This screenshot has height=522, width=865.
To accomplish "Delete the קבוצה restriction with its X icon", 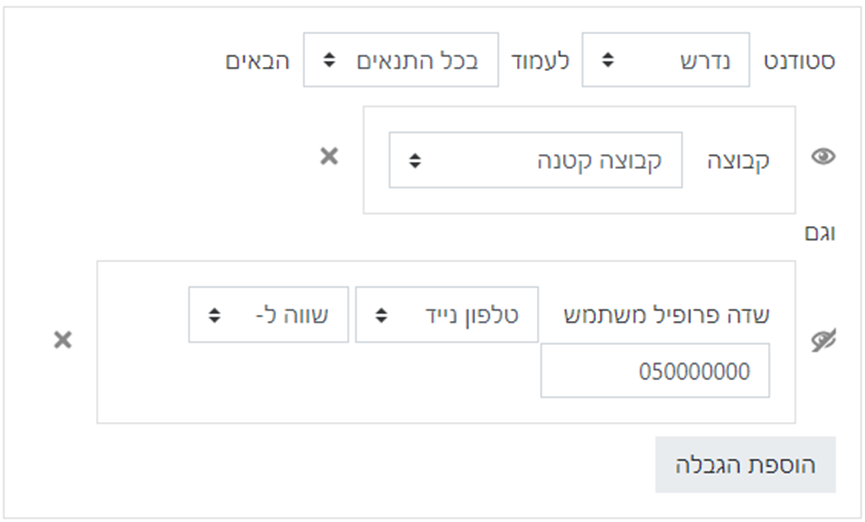I will (x=329, y=156).
